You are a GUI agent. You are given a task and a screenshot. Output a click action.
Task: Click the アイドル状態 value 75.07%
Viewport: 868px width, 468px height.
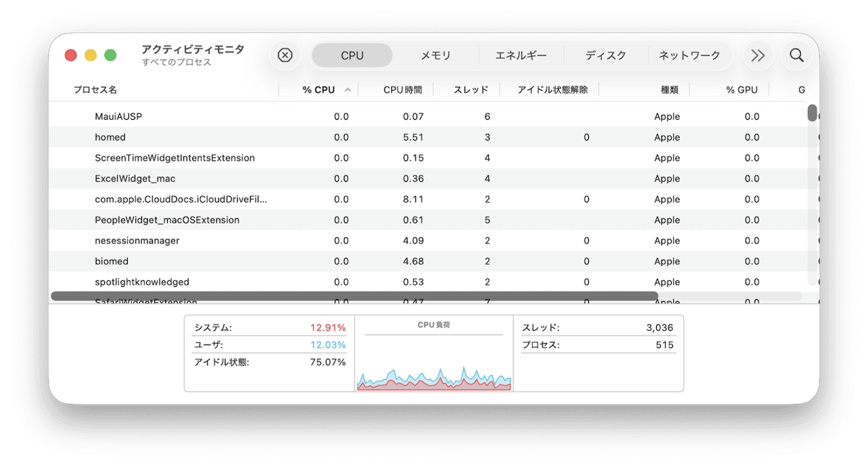click(x=328, y=362)
